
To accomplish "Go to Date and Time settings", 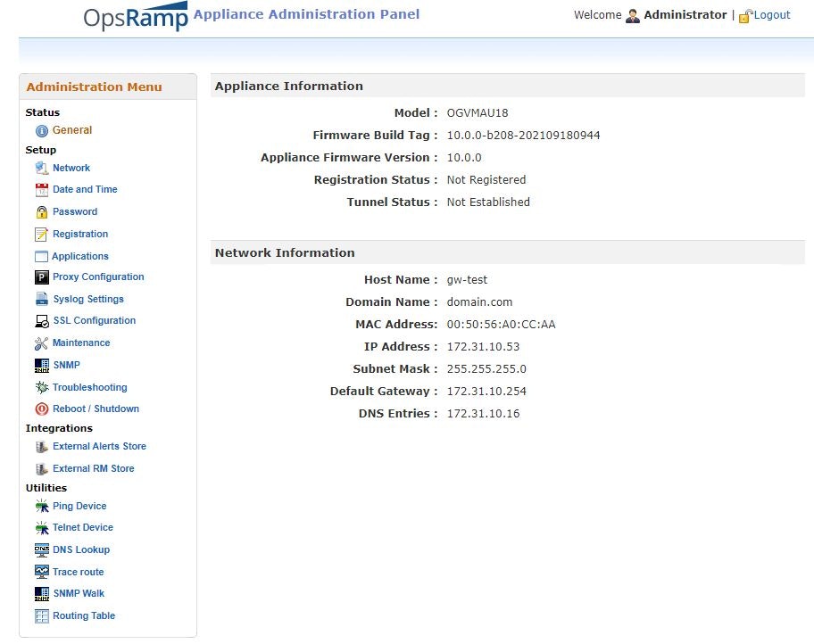I will coord(85,189).
